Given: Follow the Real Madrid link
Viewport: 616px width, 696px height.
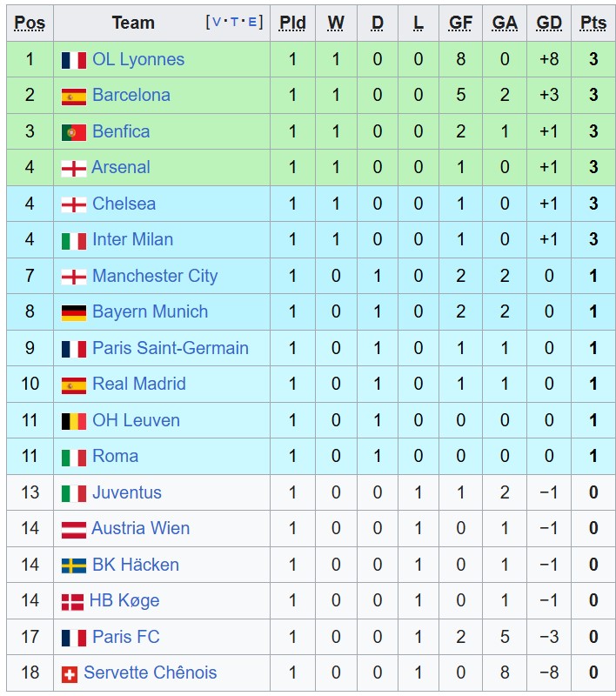Looking at the screenshot, I should coord(139,384).
